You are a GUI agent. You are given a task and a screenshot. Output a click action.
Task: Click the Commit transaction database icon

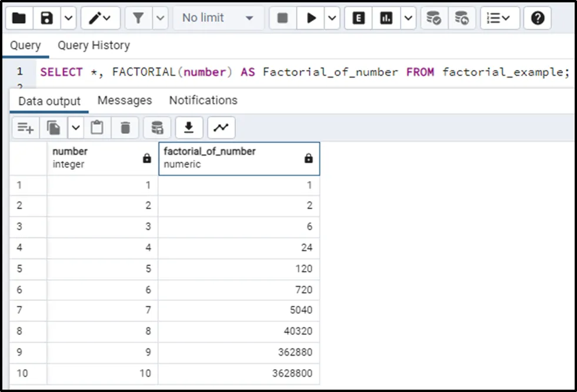click(433, 18)
